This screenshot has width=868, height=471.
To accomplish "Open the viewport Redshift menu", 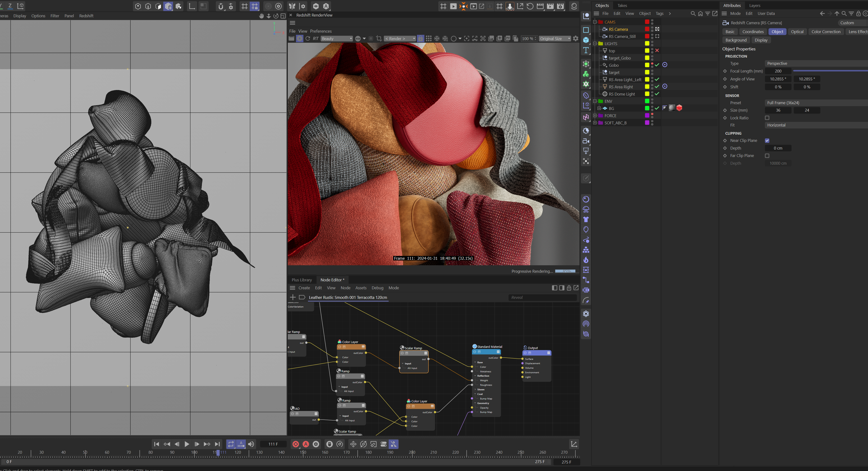I will pyautogui.click(x=86, y=16).
